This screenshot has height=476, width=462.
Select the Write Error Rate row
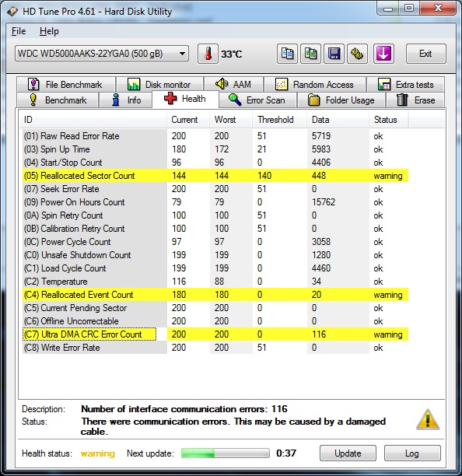coord(215,348)
